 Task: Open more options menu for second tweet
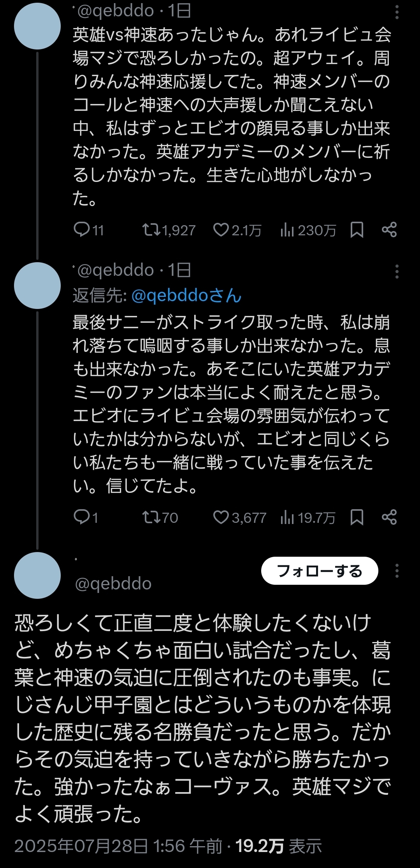[x=397, y=271]
